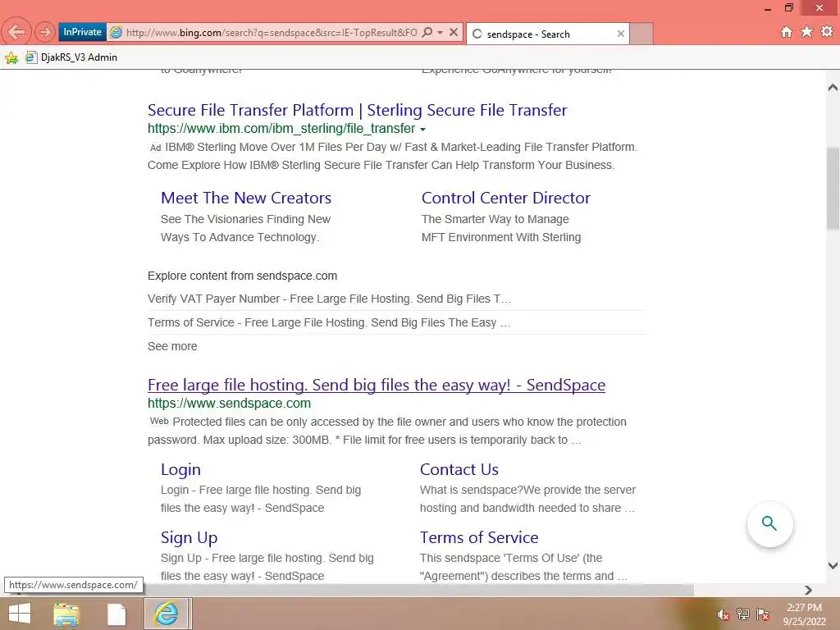Expand the ibm.com URL dropdown arrow
This screenshot has height=630, width=840.
pos(422,129)
